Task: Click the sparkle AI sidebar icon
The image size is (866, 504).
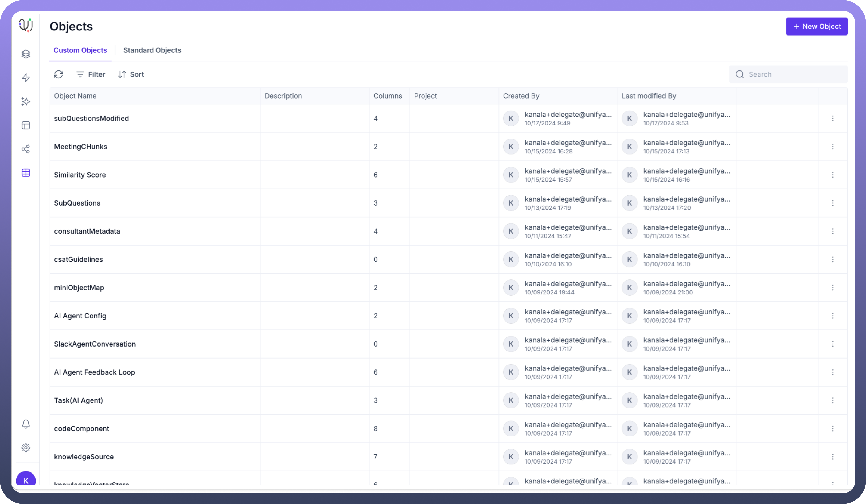Action: [26, 102]
